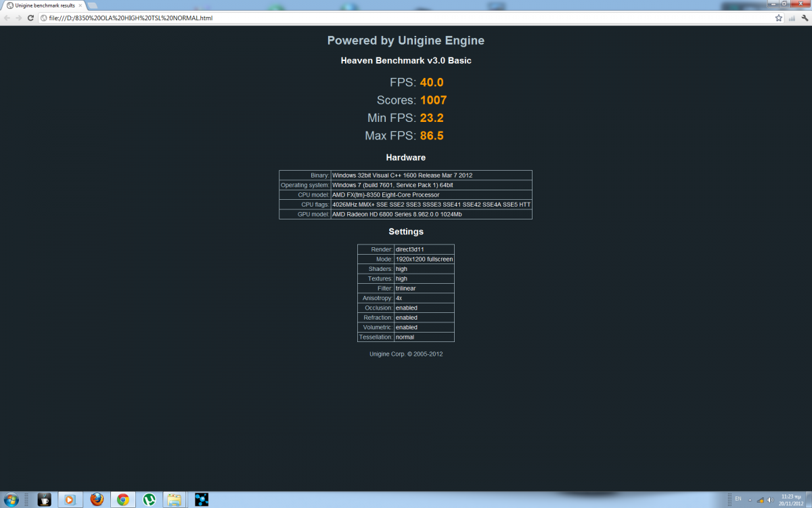
Task: Open the clock showing 20/11/2012
Action: 790,500
